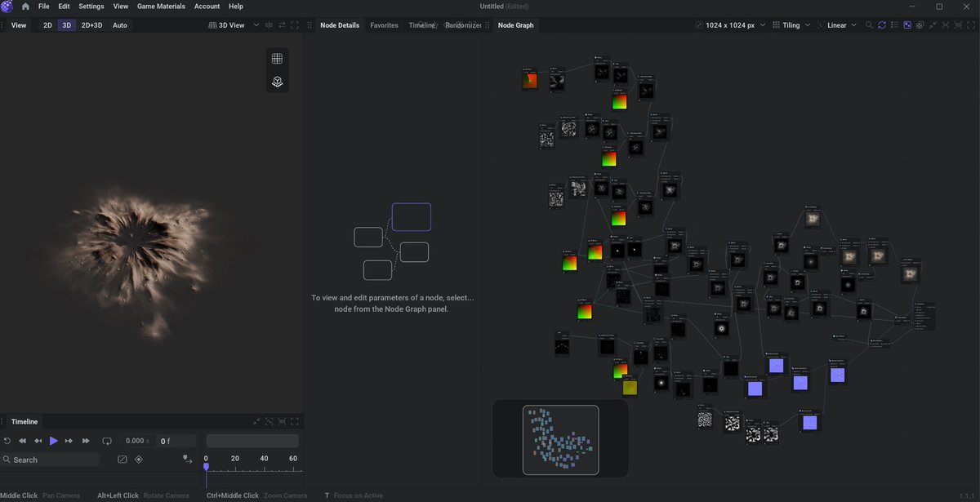
Task: Click the Search field in the Timeline panel
Action: click(51, 459)
